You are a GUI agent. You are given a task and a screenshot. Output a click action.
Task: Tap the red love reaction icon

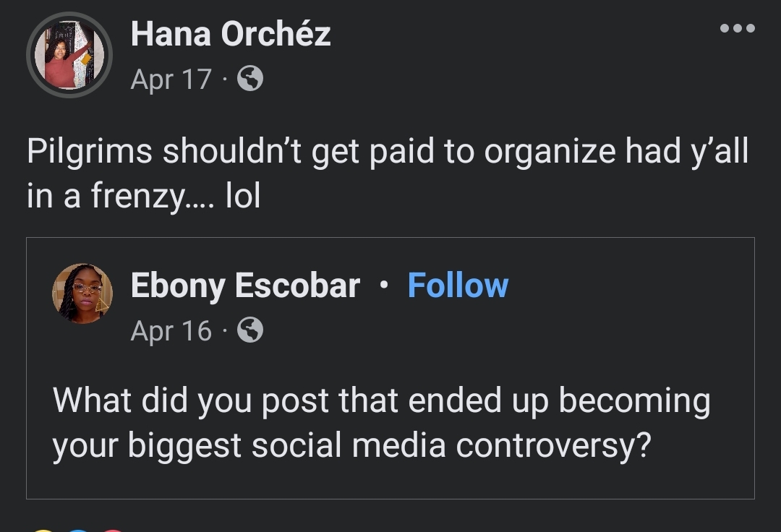coord(113,530)
